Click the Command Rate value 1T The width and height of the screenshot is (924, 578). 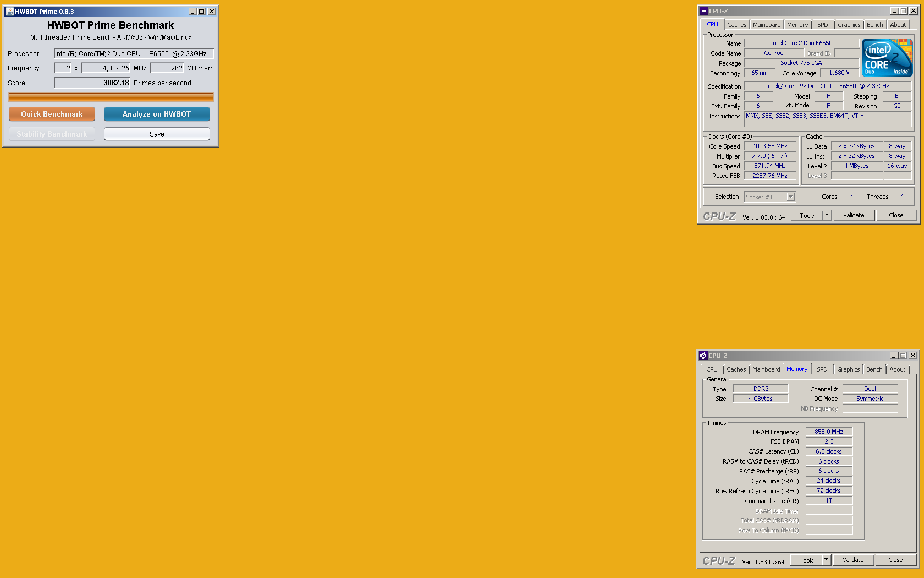pos(829,501)
